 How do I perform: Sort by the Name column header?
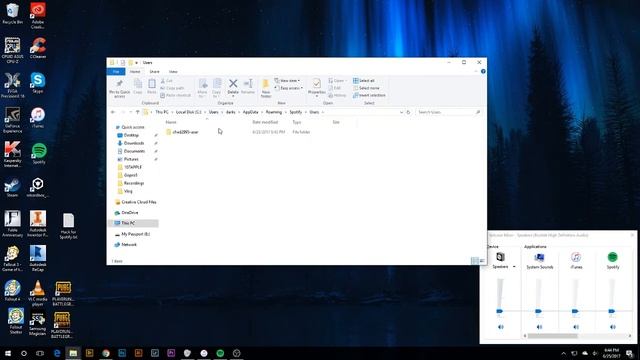[171, 122]
